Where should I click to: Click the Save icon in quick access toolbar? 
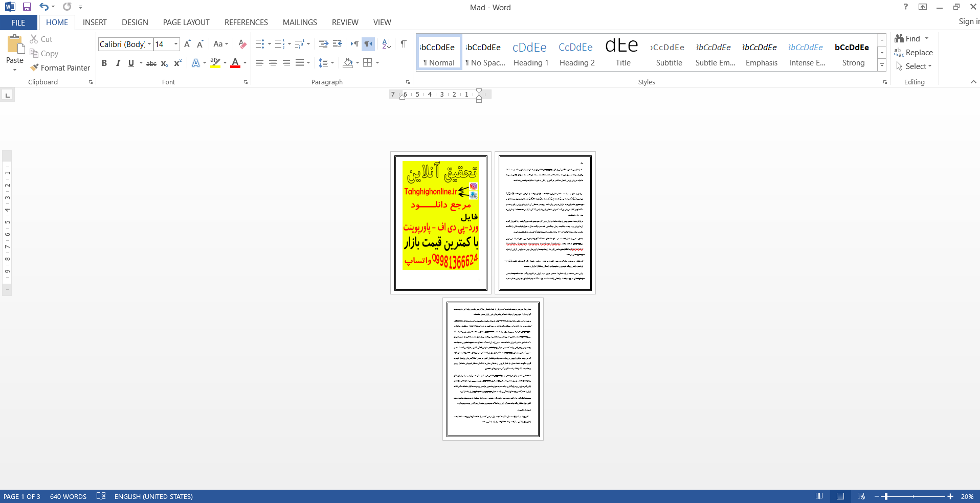(x=27, y=7)
